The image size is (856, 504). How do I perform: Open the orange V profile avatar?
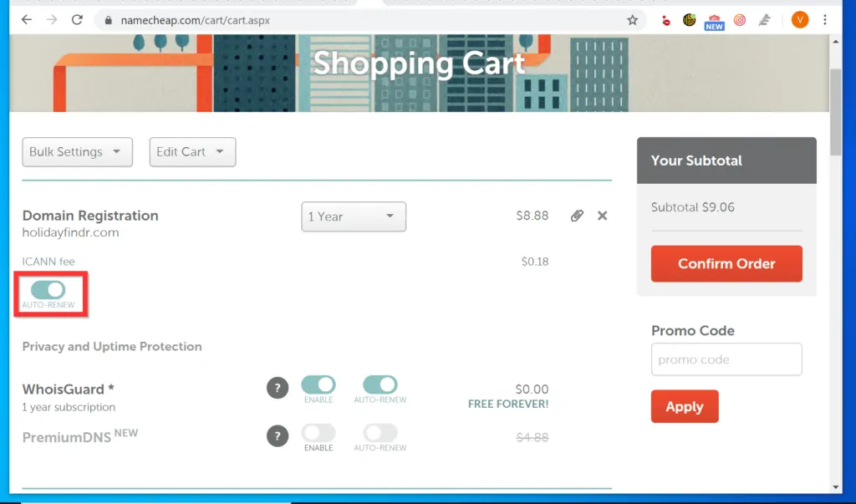coord(800,20)
